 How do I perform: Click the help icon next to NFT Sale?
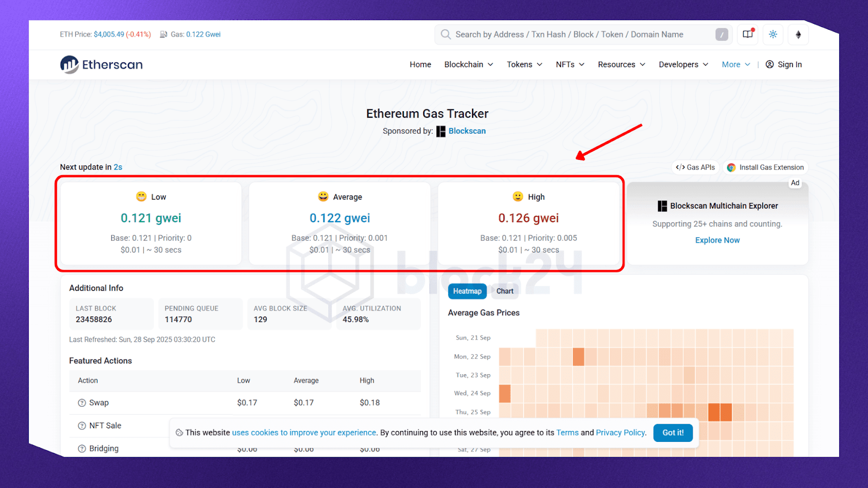click(82, 426)
